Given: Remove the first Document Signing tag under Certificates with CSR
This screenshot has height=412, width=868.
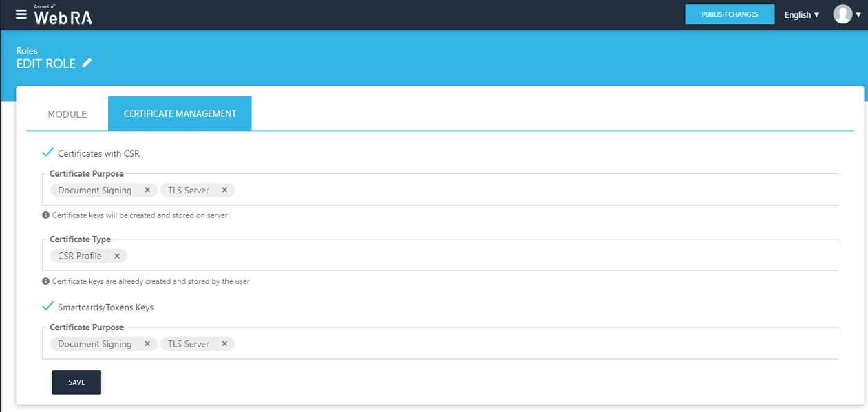Looking at the screenshot, I should [x=147, y=190].
